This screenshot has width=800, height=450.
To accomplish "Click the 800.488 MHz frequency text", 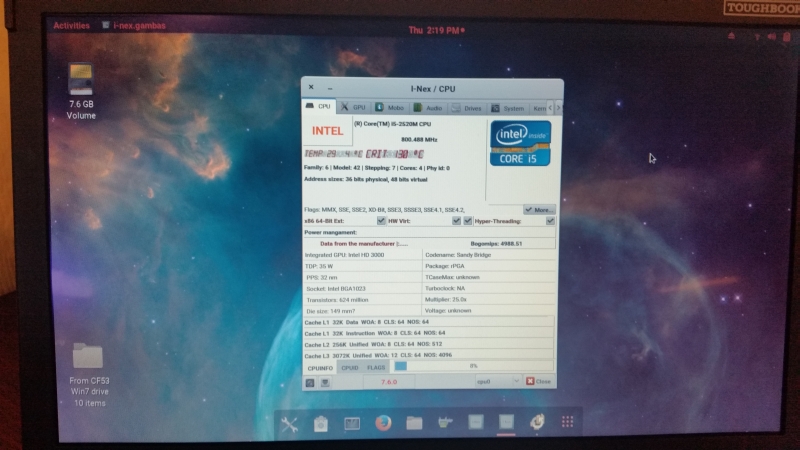I will tap(419, 139).
